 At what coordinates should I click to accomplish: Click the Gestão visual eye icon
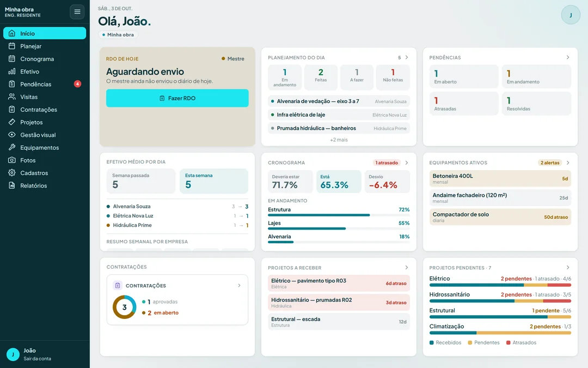coord(12,135)
